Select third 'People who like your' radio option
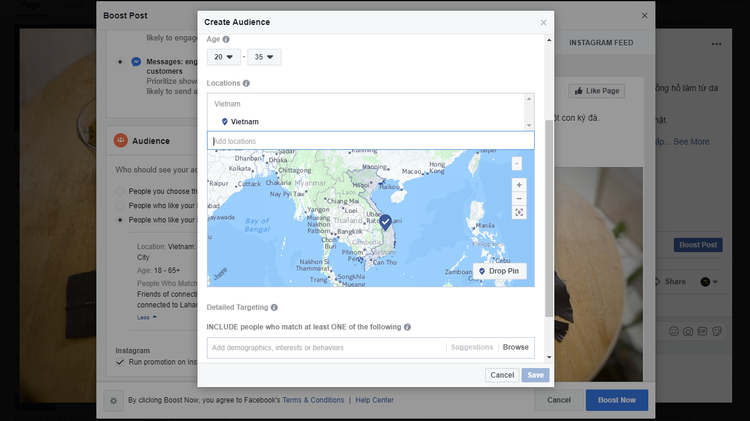This screenshot has width=750, height=421. coord(120,220)
